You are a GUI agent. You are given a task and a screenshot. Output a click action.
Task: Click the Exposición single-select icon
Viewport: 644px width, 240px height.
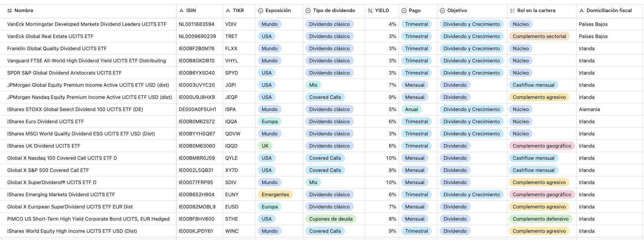261,11
